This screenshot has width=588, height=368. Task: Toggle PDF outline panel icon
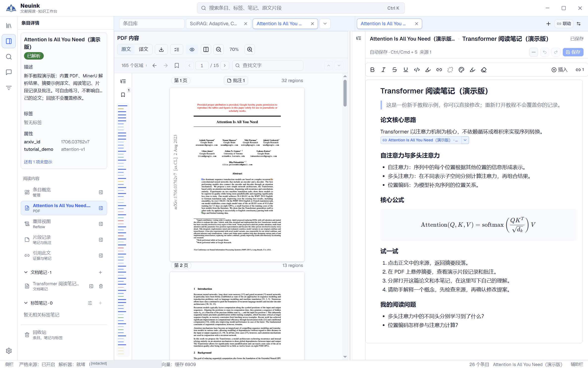(x=123, y=81)
